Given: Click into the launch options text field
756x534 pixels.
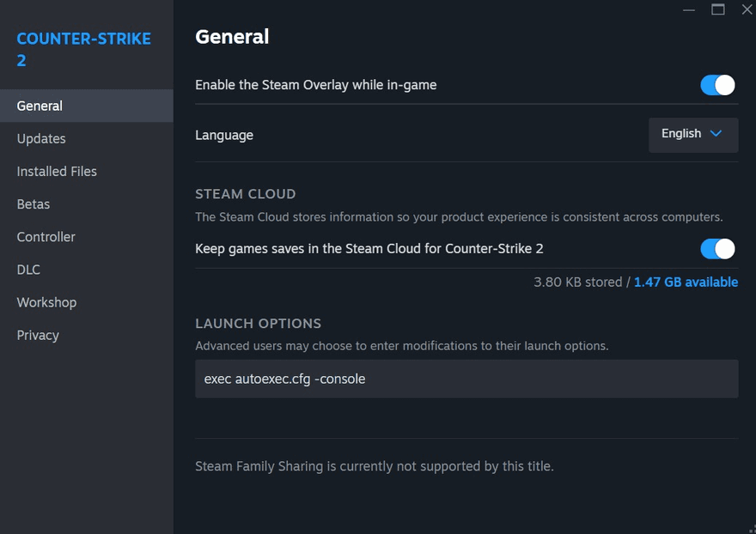Looking at the screenshot, I should click(x=466, y=379).
